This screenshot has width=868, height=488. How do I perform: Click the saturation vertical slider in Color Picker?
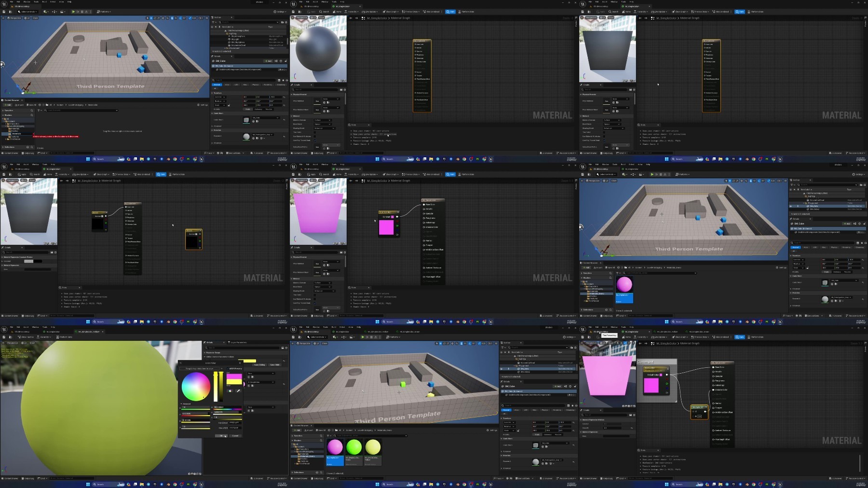click(x=216, y=387)
